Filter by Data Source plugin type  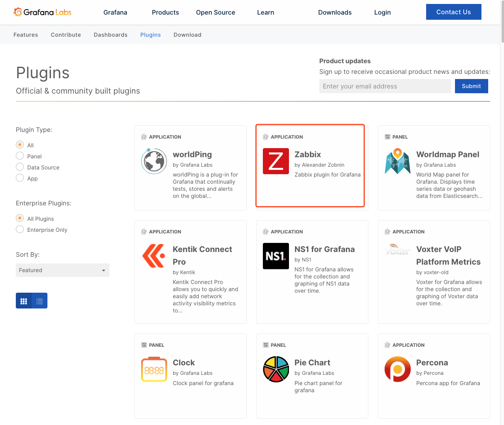point(20,167)
